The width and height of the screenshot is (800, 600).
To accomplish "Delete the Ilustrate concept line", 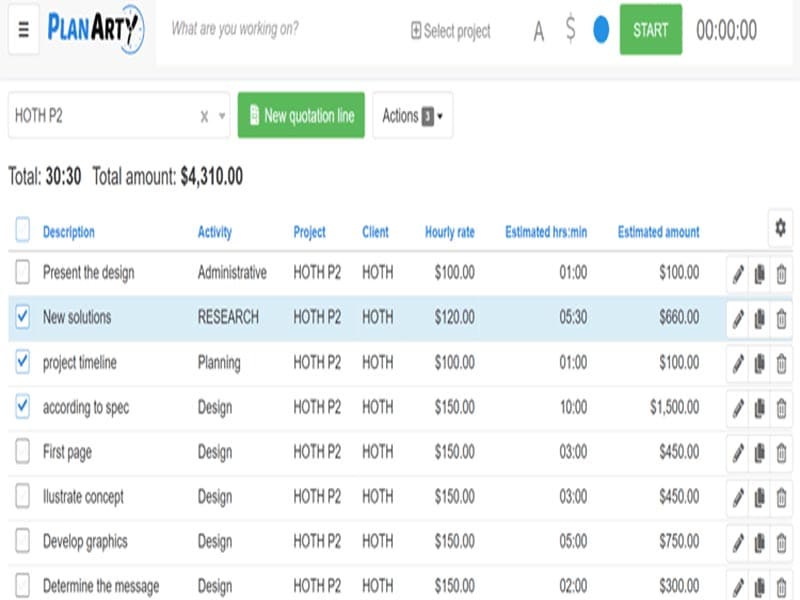I will click(781, 498).
